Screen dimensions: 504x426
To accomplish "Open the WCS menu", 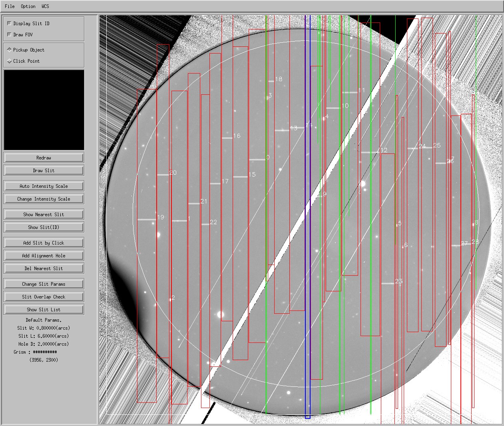I will pyautogui.click(x=45, y=6).
